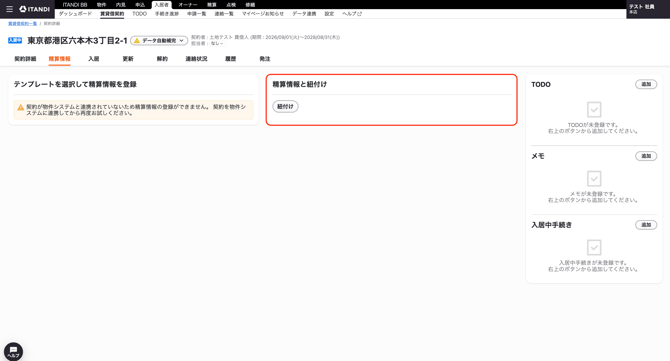
Task: Click the 紐付け button
Action: pos(285,106)
